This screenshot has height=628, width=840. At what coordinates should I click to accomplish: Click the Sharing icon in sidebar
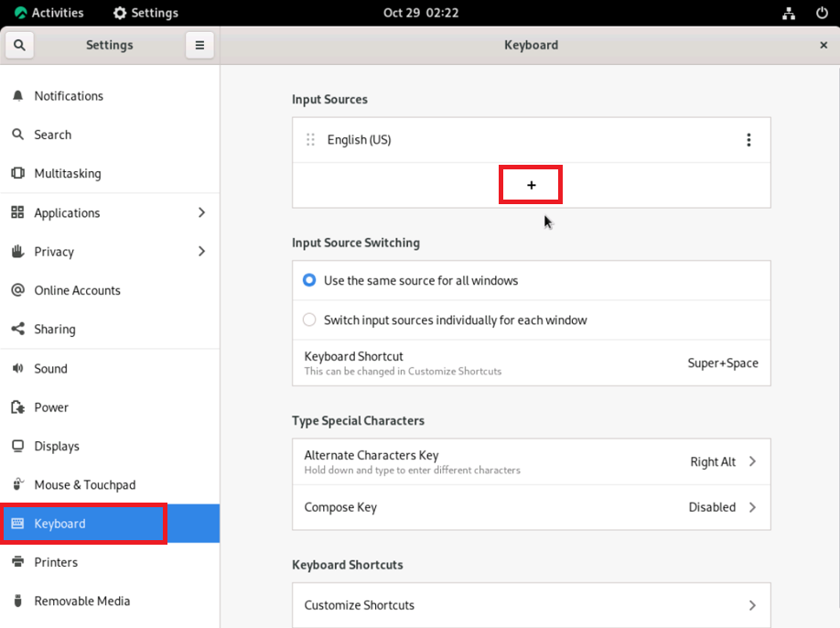click(x=17, y=330)
